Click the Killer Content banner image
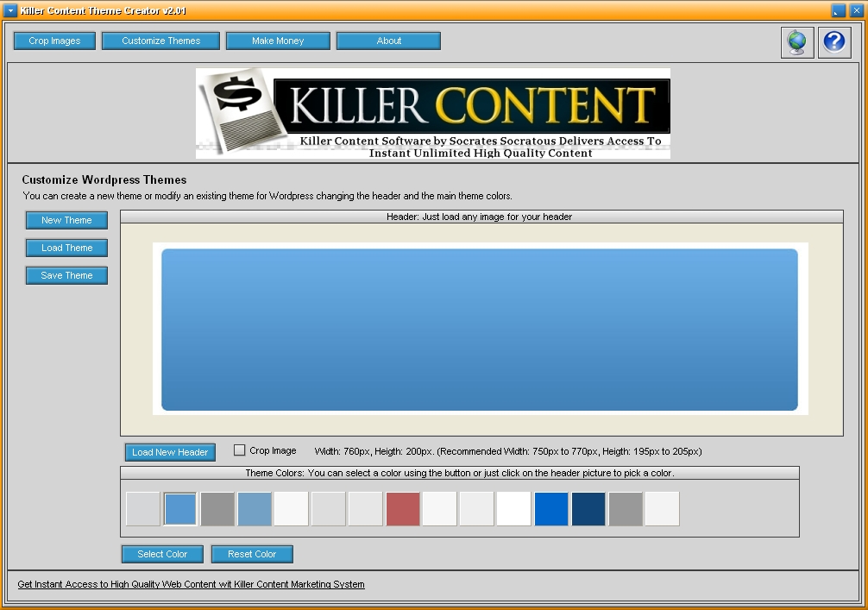Screen dimensions: 868x610 point(433,114)
